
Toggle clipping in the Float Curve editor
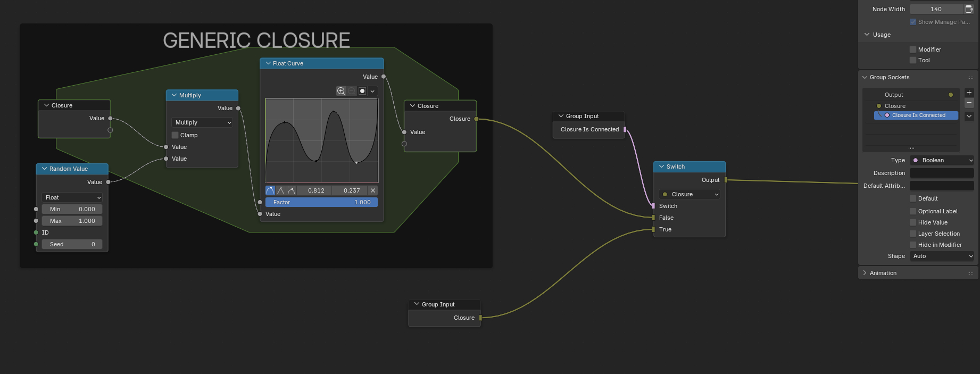(x=362, y=91)
